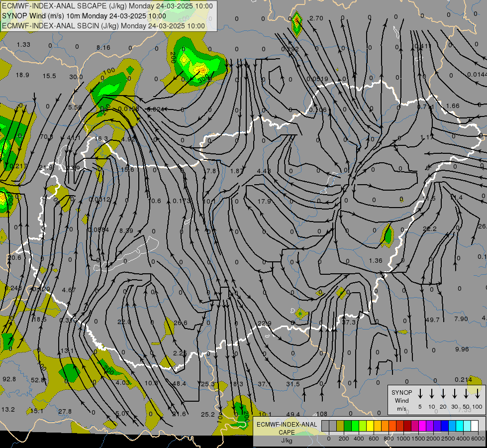Click the 5 m/s wind arrow in SYNOP legend

[x=420, y=393]
